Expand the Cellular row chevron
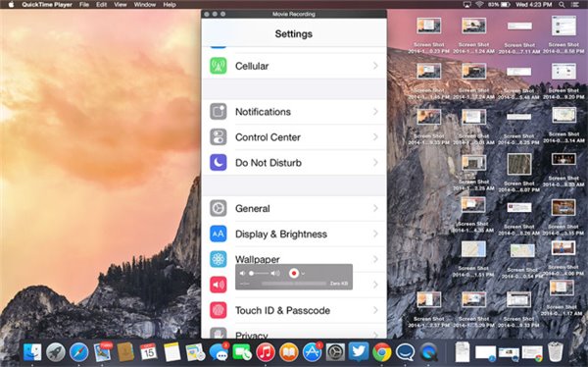Image resolution: width=588 pixels, height=367 pixels. coord(375,66)
